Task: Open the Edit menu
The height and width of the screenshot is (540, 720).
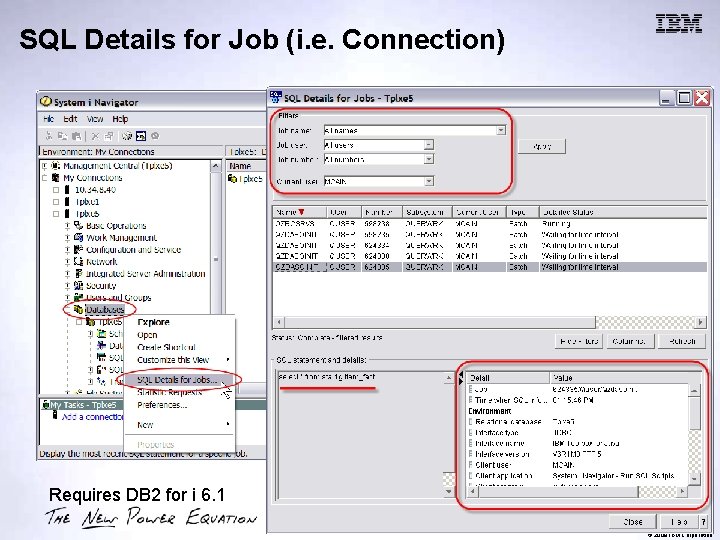Action: point(70,119)
